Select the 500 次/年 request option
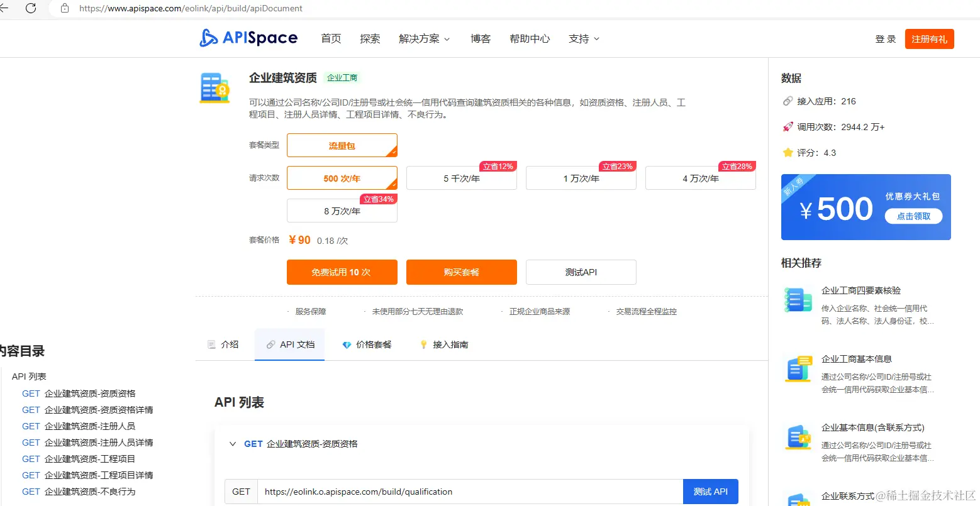The image size is (980, 506). pos(342,179)
